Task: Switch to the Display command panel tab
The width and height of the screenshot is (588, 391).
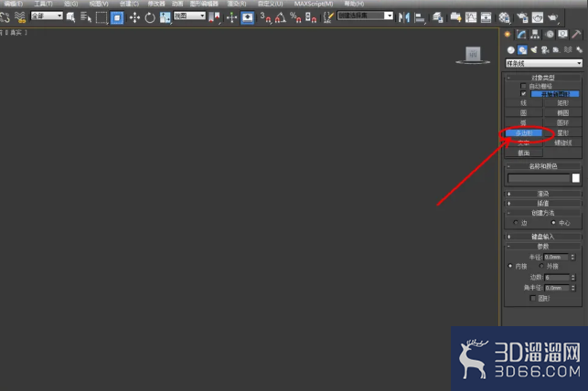Action: coord(563,35)
